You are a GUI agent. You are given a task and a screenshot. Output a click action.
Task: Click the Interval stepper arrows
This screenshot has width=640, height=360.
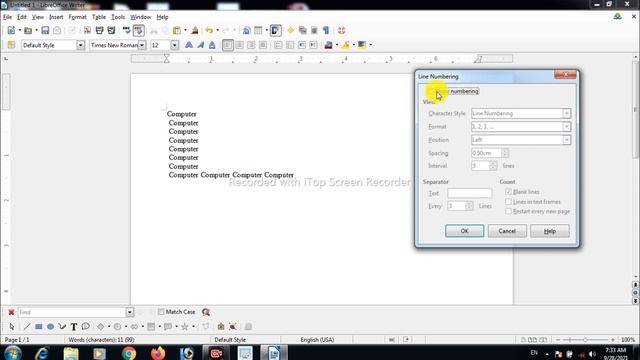(x=493, y=166)
